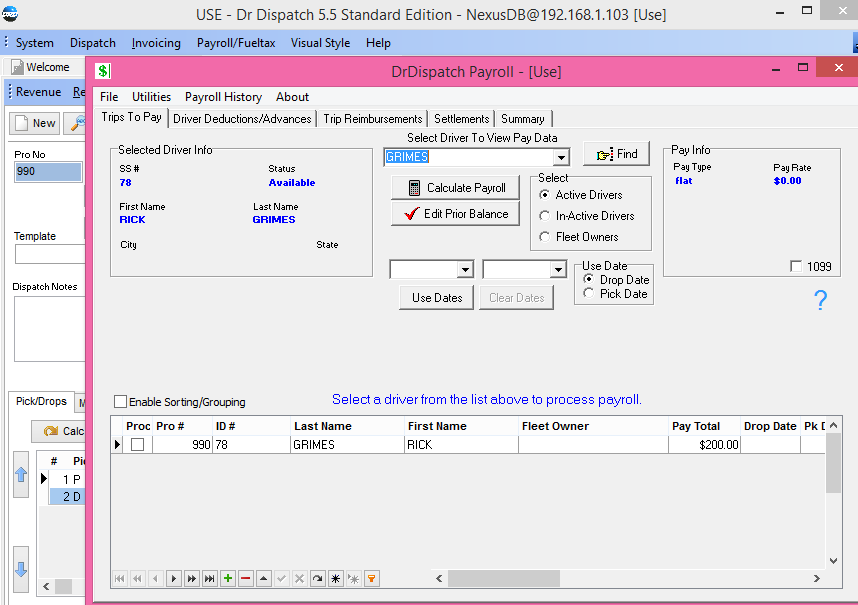This screenshot has height=605, width=858.
Task: Switch to Summary tab
Action: point(523,119)
